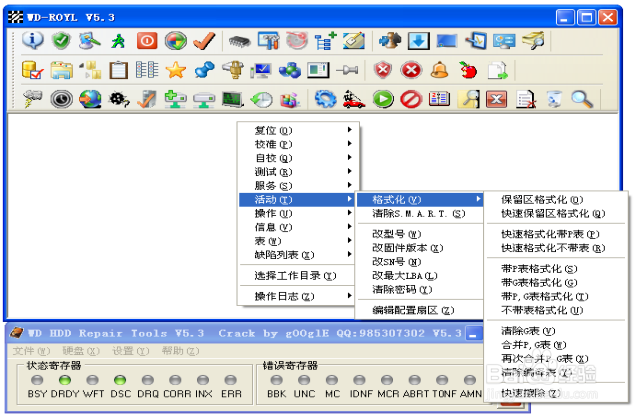Viewport: 634px width, 416px height.
Task: Open 文件 (W) menu in HDD Repair window
Action: (x=31, y=351)
